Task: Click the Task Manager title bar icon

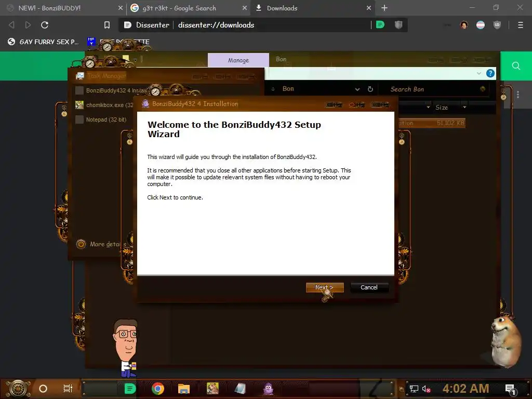Action: (80, 76)
